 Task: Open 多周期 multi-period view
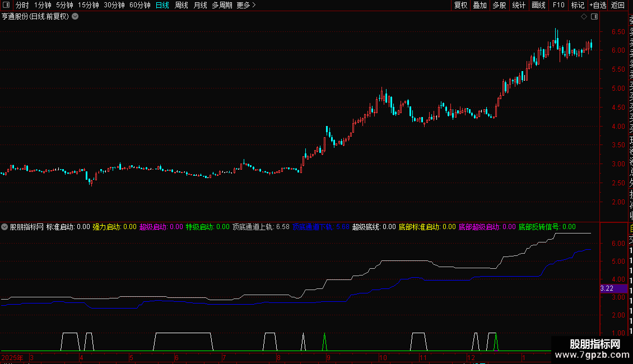222,5
